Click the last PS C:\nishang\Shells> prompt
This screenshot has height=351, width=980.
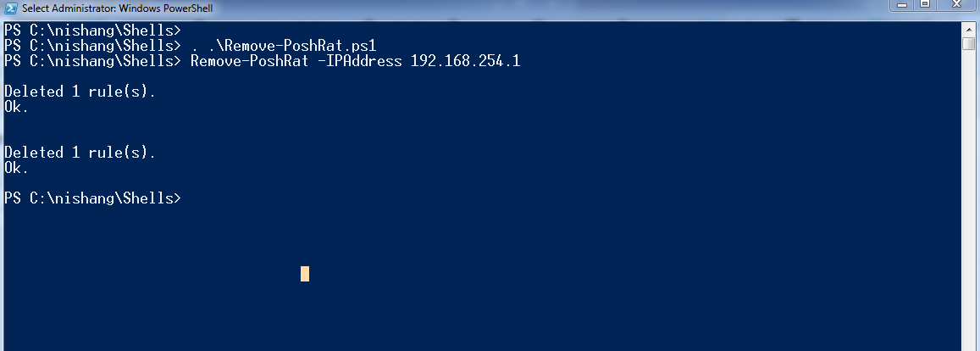click(x=92, y=198)
